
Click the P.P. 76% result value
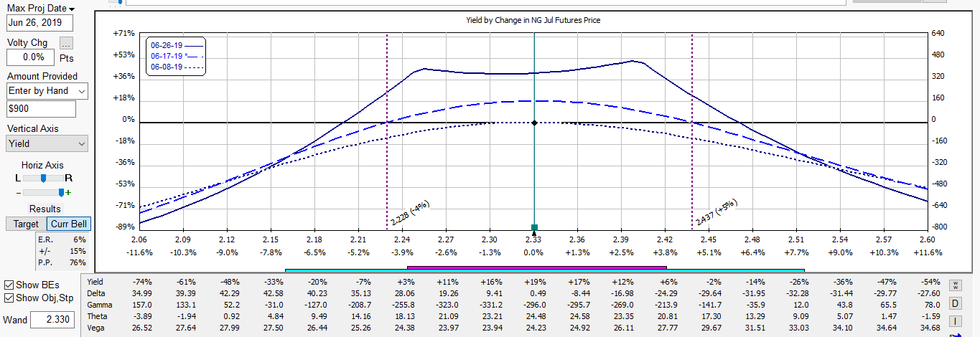(78, 262)
